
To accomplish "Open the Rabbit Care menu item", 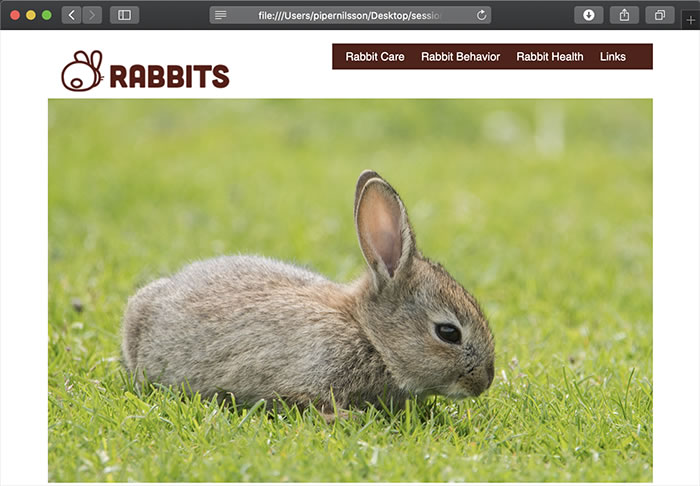I will [375, 57].
